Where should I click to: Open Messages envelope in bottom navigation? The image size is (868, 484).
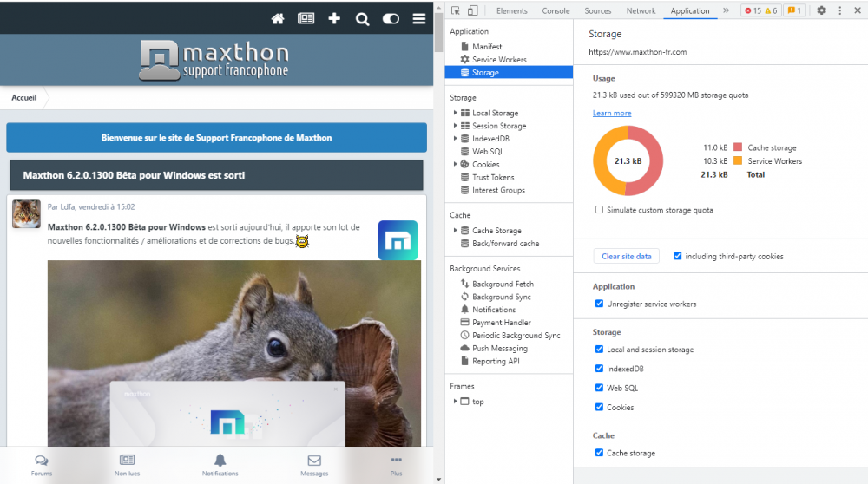pos(314,462)
